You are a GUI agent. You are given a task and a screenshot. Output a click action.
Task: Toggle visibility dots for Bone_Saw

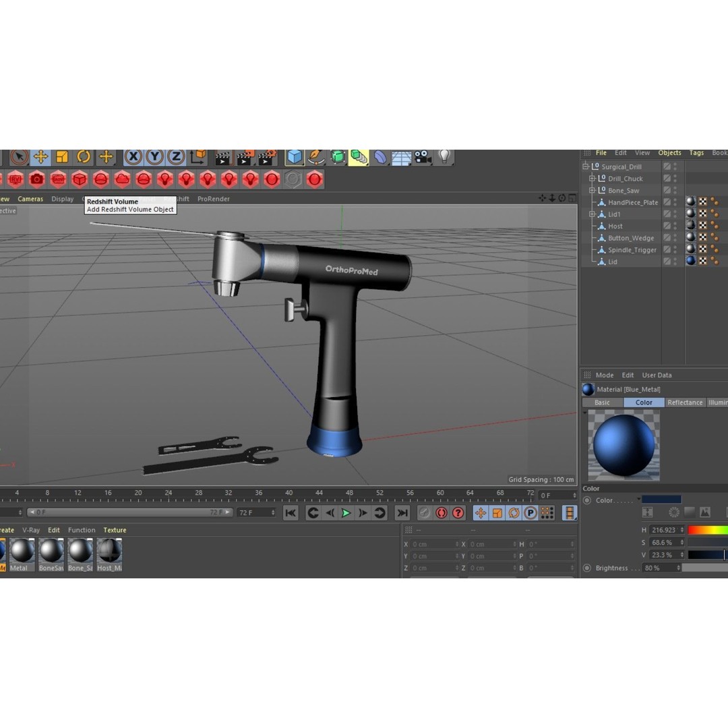[x=675, y=190]
